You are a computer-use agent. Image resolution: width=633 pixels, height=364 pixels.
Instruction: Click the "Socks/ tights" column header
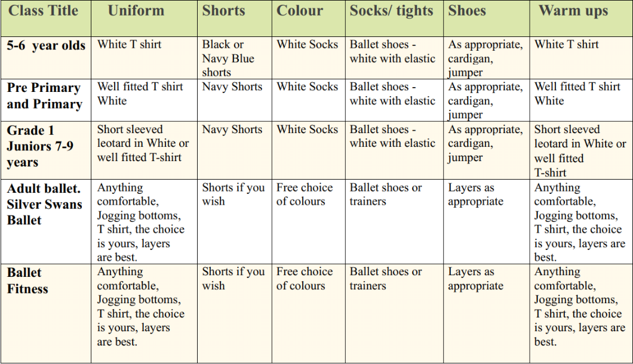click(392, 11)
